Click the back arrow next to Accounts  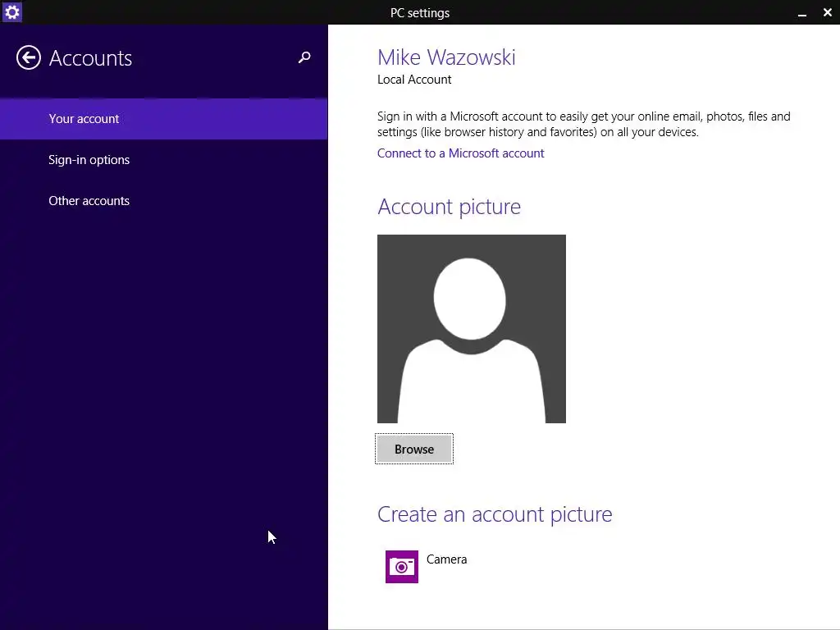point(29,57)
